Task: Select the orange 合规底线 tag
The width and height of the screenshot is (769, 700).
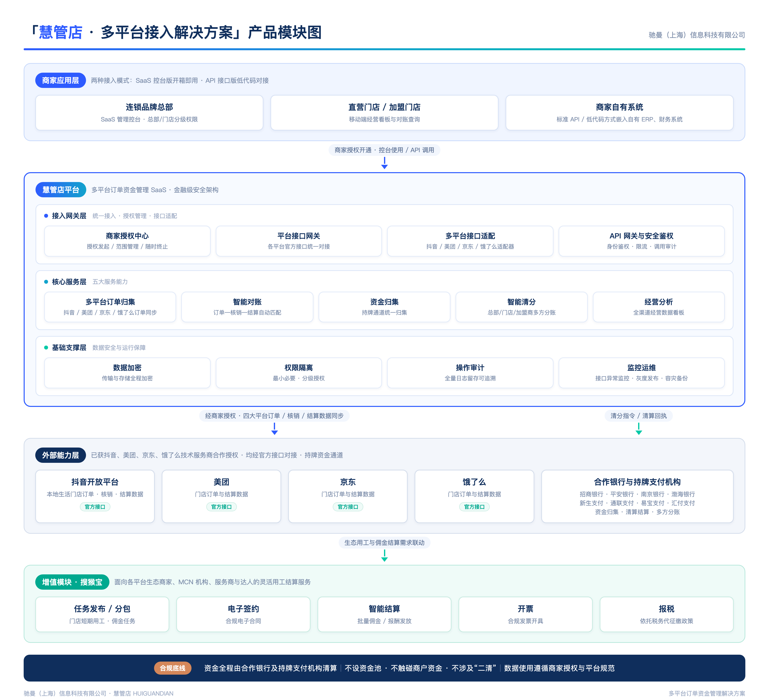Action: (x=173, y=668)
